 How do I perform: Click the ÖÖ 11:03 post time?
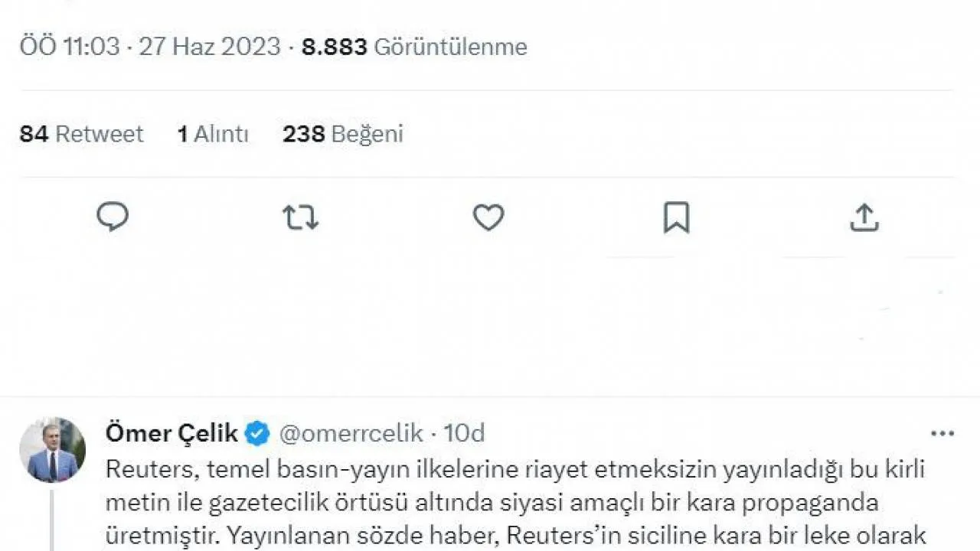coord(70,47)
